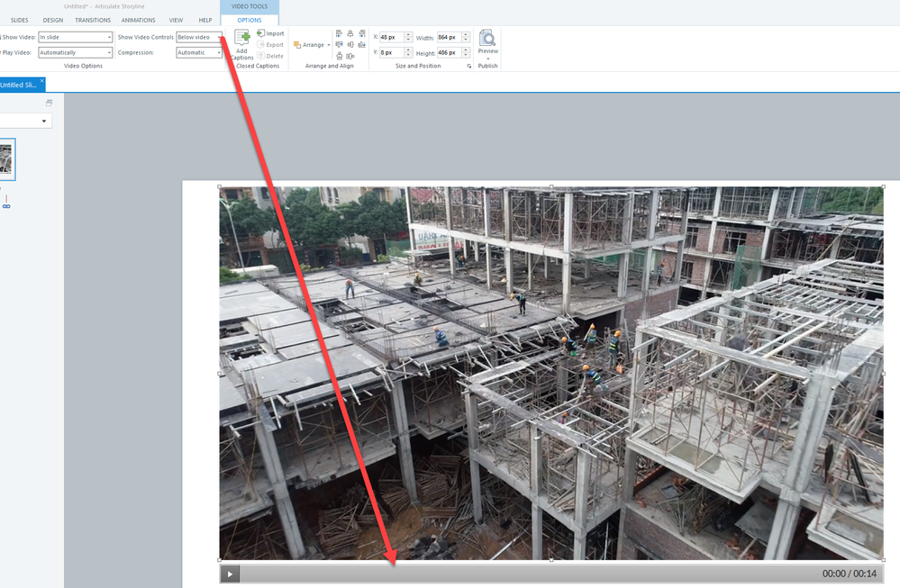Image resolution: width=900 pixels, height=588 pixels.
Task: Click the link icon below slide thumbnail
Action: 5,206
